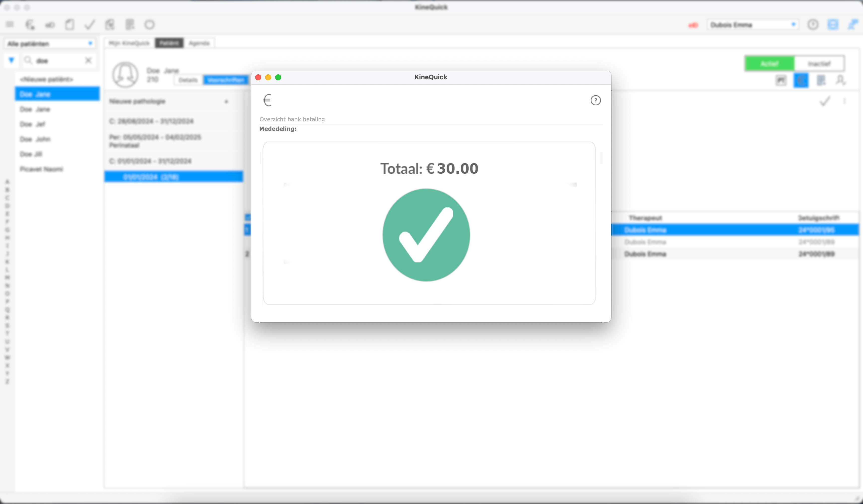Click the list report toolbar icon
Viewport: 863px width, 504px height.
(130, 25)
